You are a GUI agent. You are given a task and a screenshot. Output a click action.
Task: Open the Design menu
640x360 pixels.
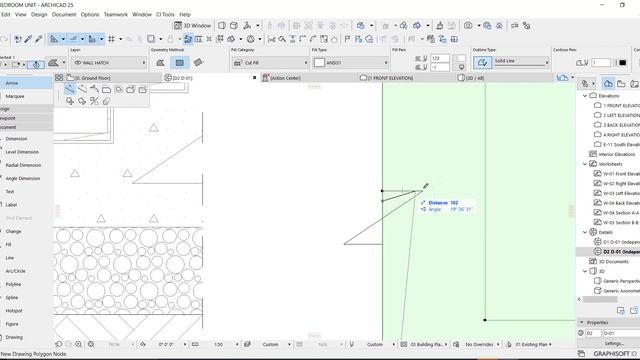[x=39, y=14]
